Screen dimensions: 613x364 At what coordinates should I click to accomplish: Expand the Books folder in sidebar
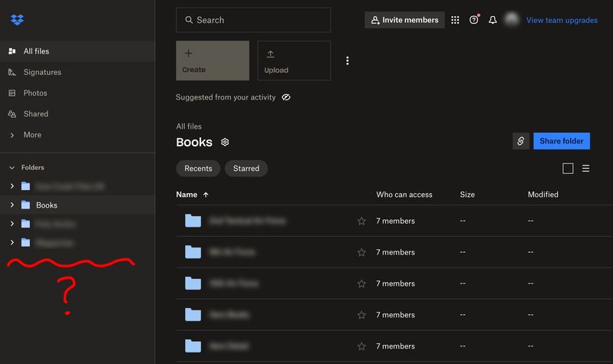click(12, 205)
